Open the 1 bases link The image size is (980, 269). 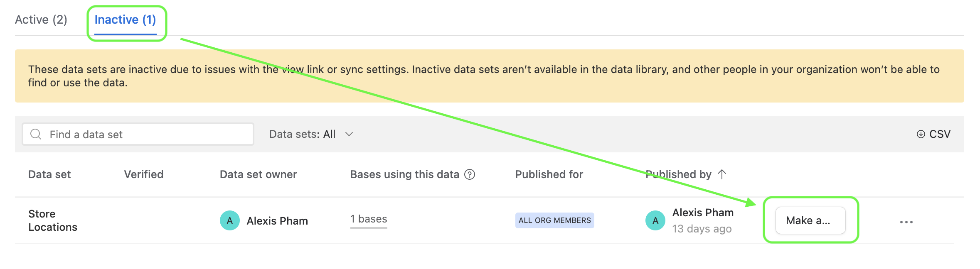[x=369, y=219]
